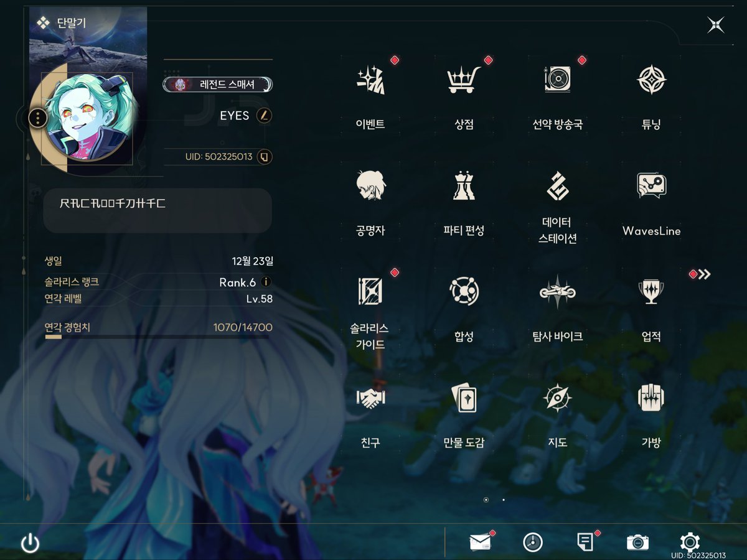This screenshot has height=560, width=747.
Task: Select the first page indicator dot
Action: 486,500
